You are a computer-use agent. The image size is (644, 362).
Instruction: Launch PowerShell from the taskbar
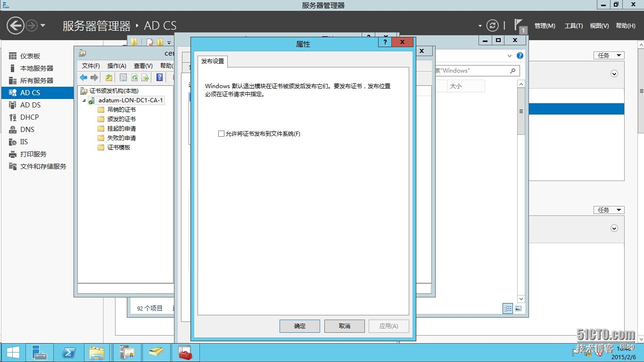(x=69, y=353)
